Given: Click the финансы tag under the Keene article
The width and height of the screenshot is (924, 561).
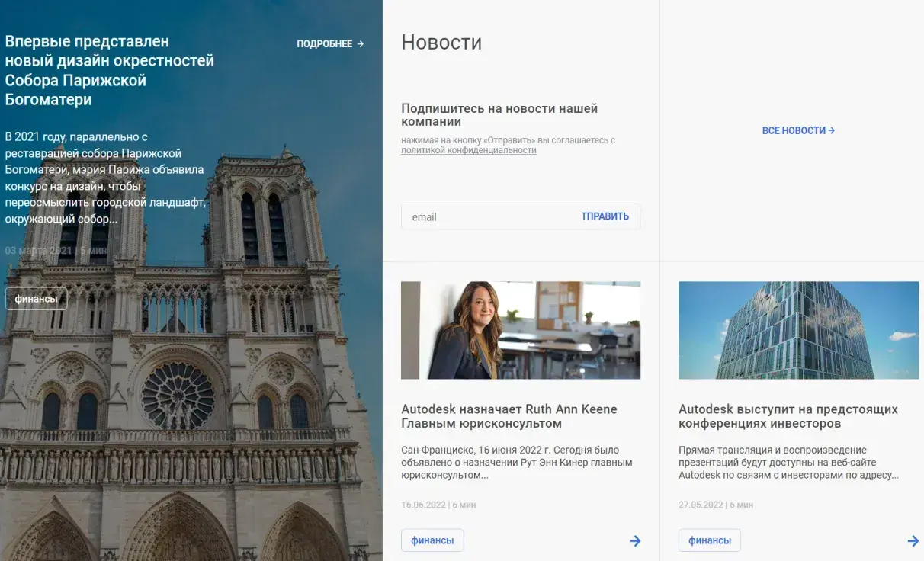Looking at the screenshot, I should 432,540.
